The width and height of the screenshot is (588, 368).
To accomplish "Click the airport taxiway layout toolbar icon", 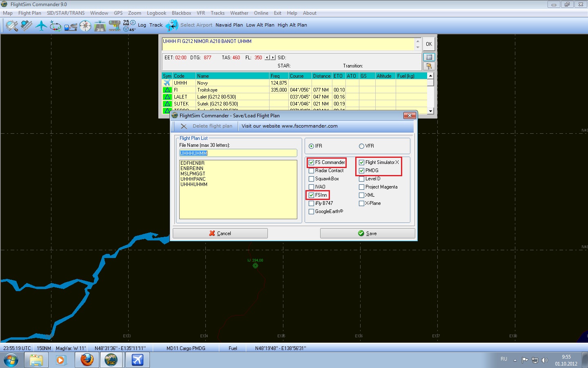I will click(x=115, y=26).
